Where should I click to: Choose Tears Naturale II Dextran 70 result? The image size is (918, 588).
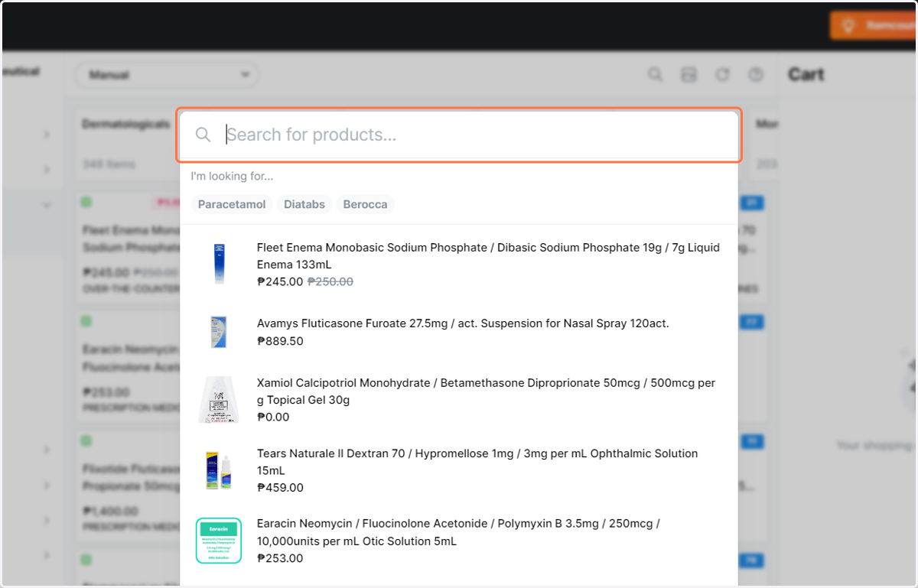click(x=459, y=470)
